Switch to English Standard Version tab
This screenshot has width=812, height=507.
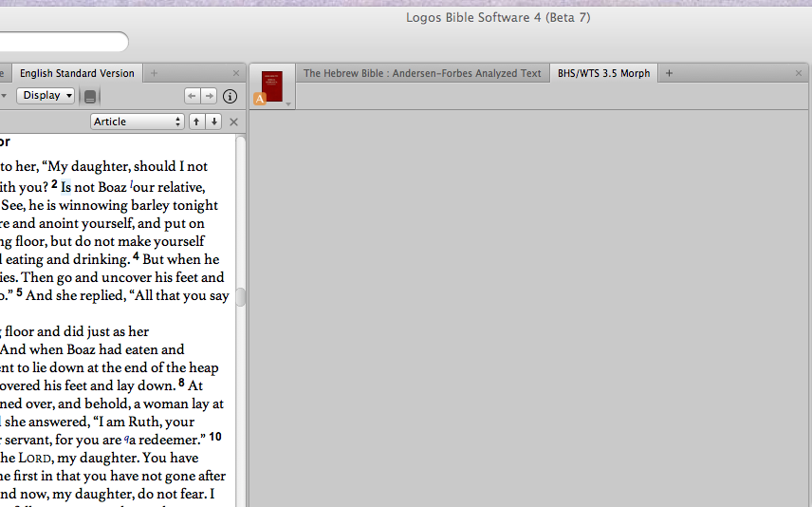(x=77, y=73)
